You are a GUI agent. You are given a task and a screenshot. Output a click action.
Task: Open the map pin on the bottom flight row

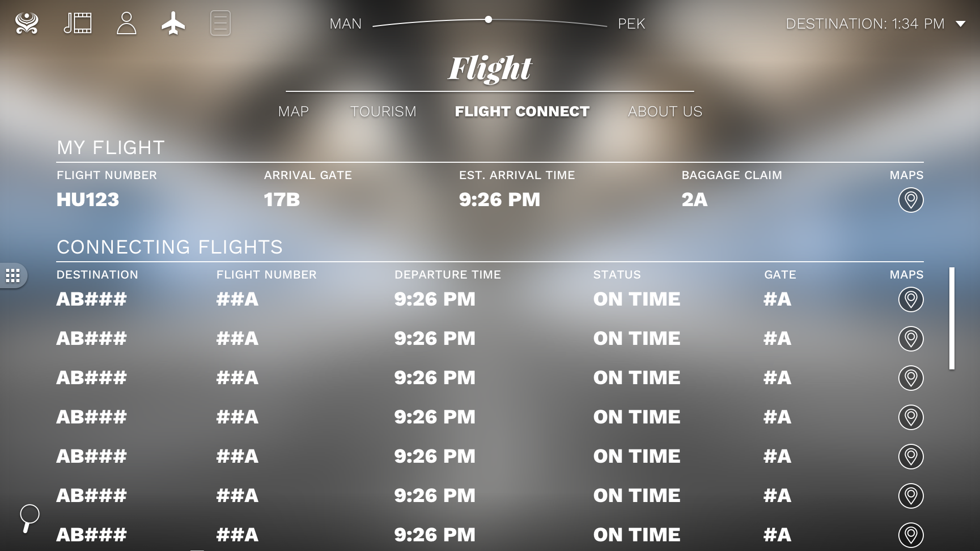(911, 535)
